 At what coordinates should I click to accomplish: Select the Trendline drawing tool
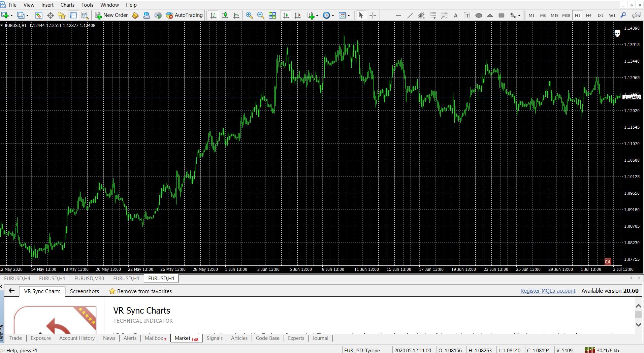(x=410, y=15)
